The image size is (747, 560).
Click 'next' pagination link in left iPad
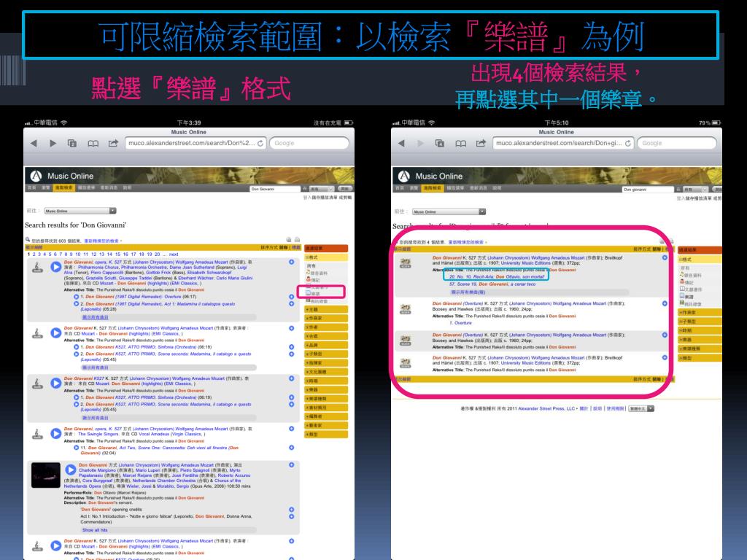174,254
